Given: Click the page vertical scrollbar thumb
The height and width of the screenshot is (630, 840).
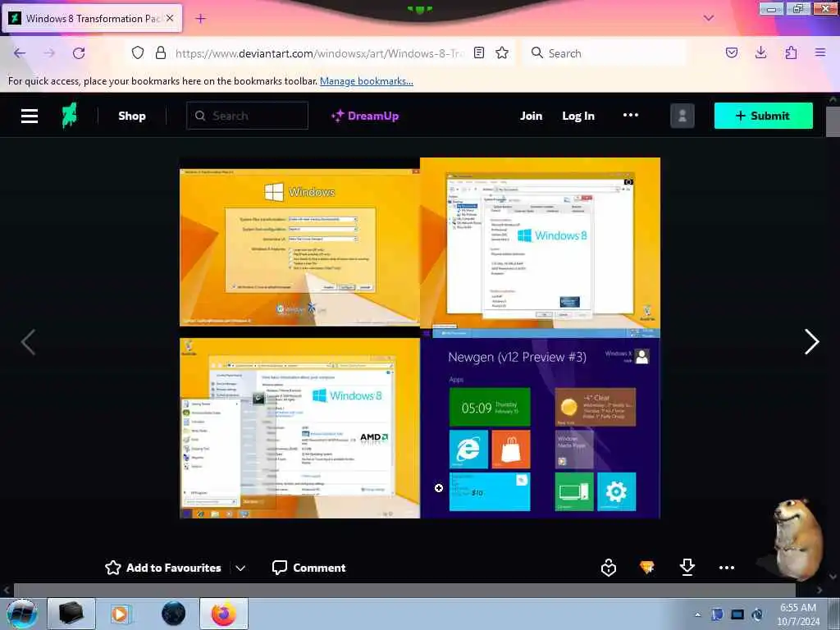Looking at the screenshot, I should pyautogui.click(x=833, y=122).
